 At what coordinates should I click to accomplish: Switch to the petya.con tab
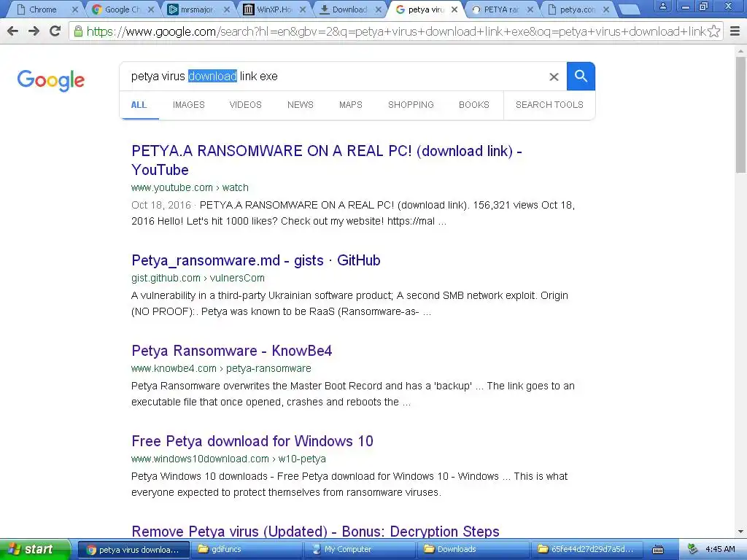(x=577, y=9)
